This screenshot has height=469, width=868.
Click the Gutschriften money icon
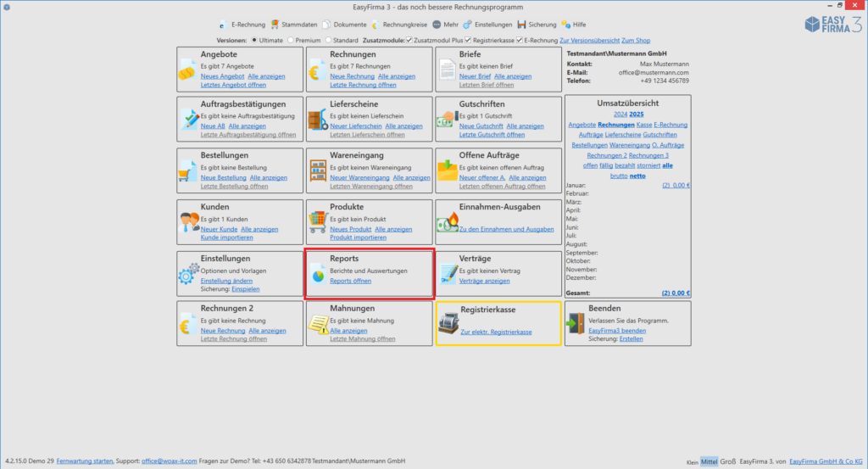(x=448, y=119)
